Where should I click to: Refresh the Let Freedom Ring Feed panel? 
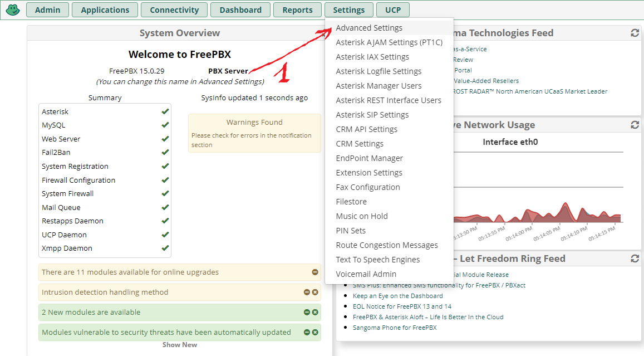pyautogui.click(x=635, y=259)
